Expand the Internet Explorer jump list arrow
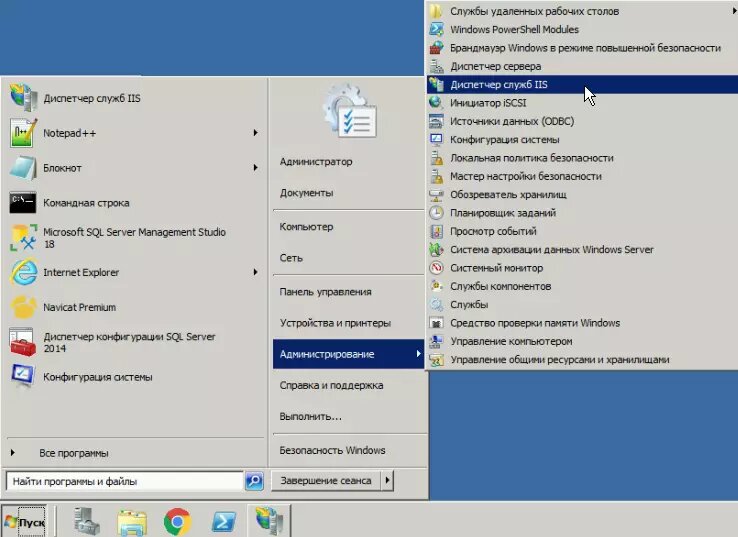Screen dimensions: 738x537 coord(255,272)
